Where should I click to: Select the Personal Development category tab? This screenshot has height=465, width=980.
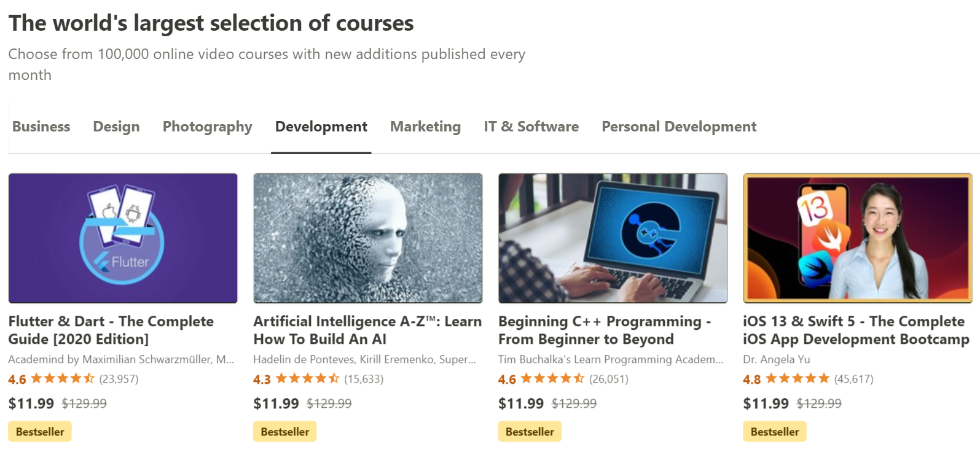pos(678,127)
